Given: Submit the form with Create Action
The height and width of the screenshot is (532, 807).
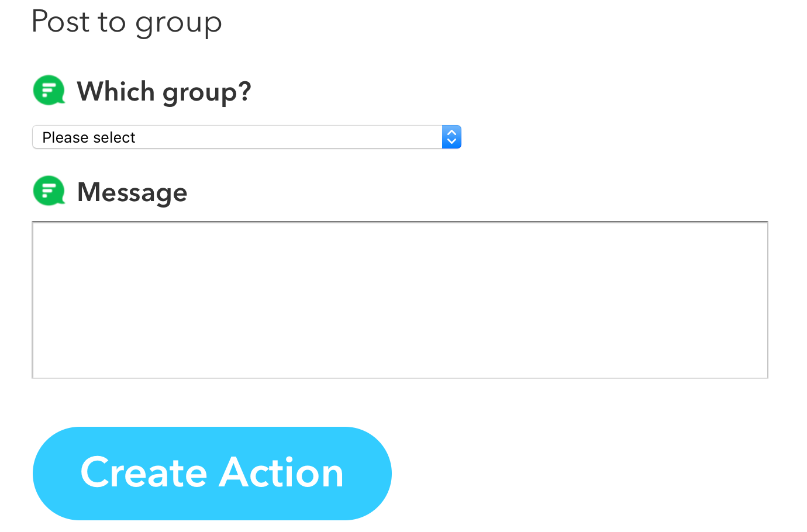Looking at the screenshot, I should pos(212,473).
